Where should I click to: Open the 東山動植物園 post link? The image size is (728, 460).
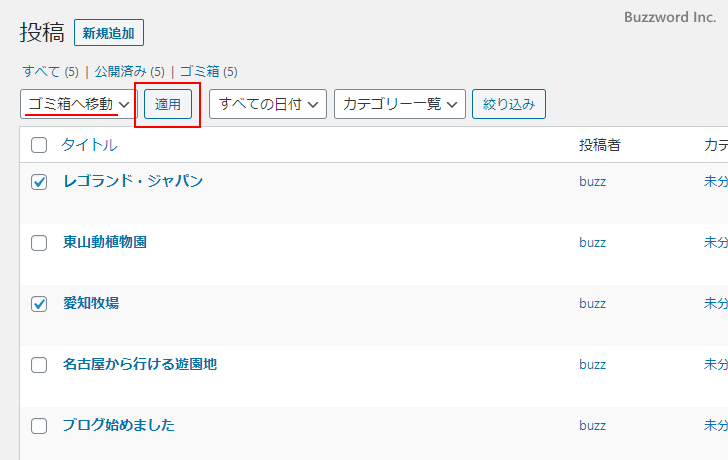click(104, 242)
